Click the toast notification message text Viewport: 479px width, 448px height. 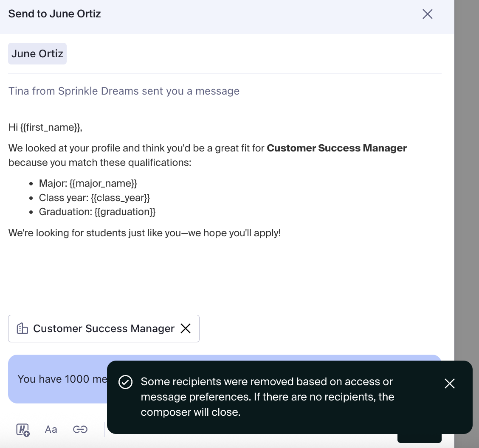tap(267, 397)
